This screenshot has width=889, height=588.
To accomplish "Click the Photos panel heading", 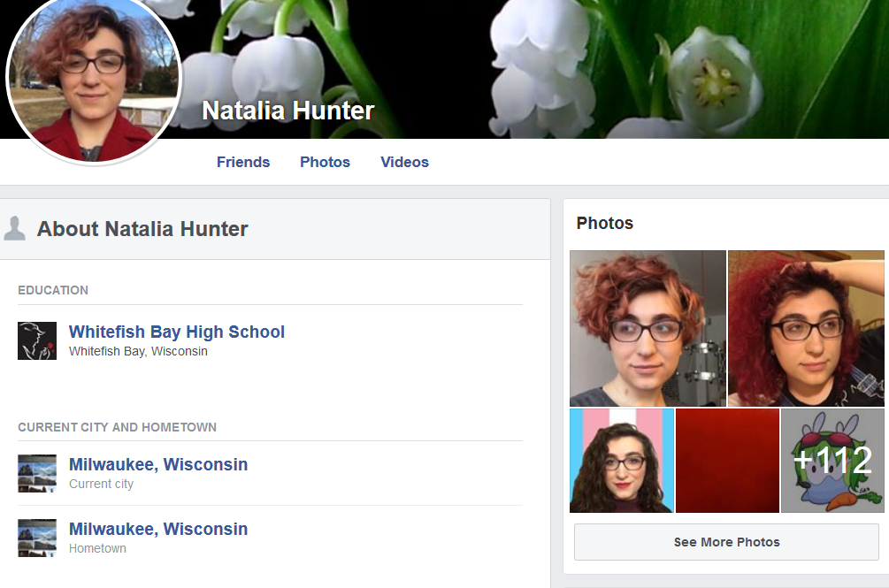I will click(x=605, y=223).
